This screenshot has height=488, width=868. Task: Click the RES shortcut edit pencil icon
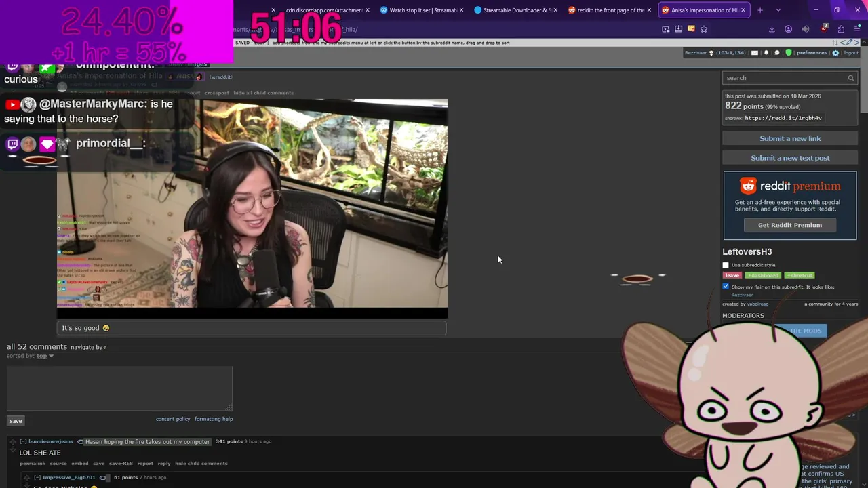coord(848,43)
